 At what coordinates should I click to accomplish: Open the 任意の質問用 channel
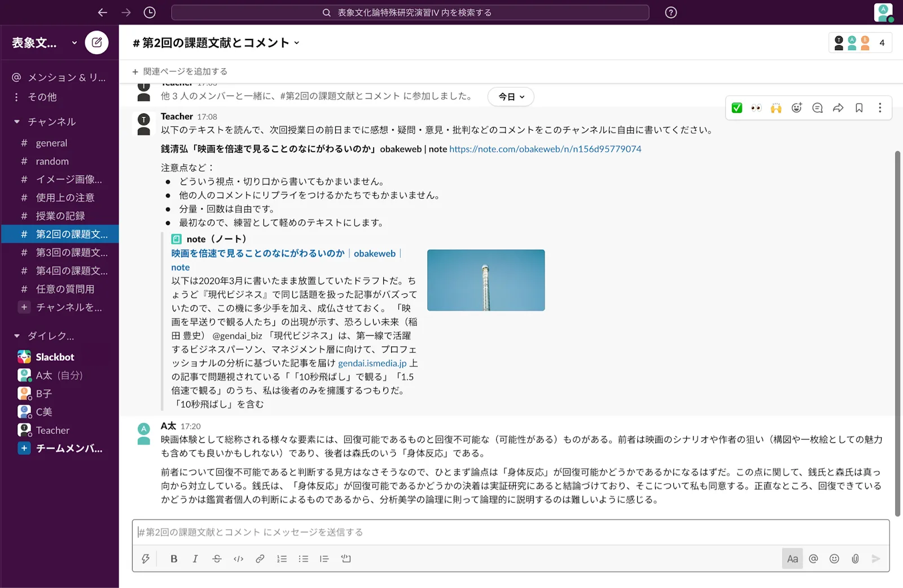point(65,289)
